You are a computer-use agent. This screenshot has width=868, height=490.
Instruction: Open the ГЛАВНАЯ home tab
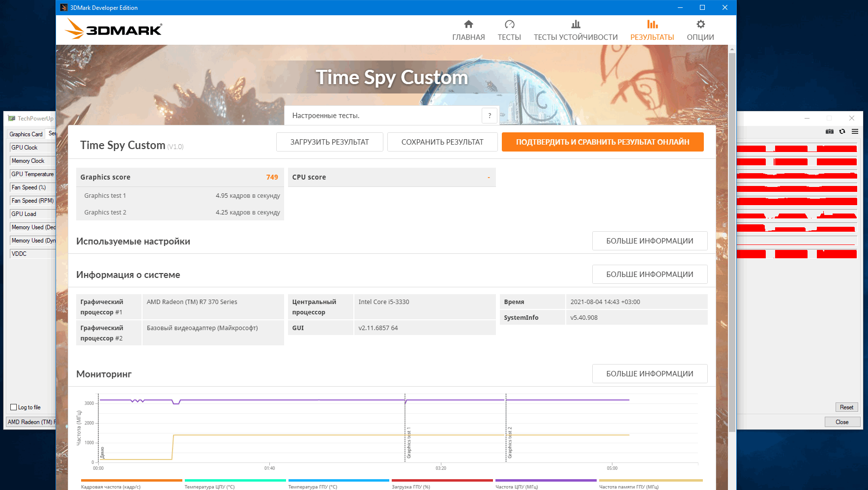click(x=468, y=31)
